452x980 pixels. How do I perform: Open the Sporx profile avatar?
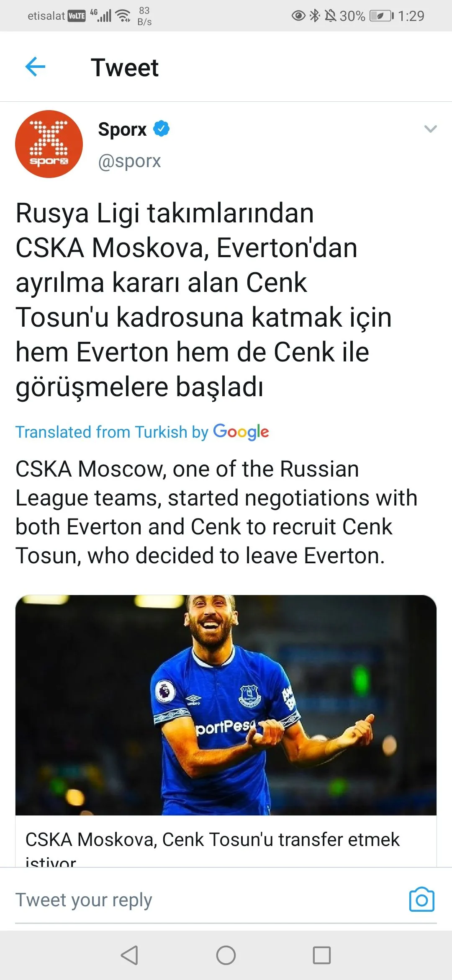(49, 144)
